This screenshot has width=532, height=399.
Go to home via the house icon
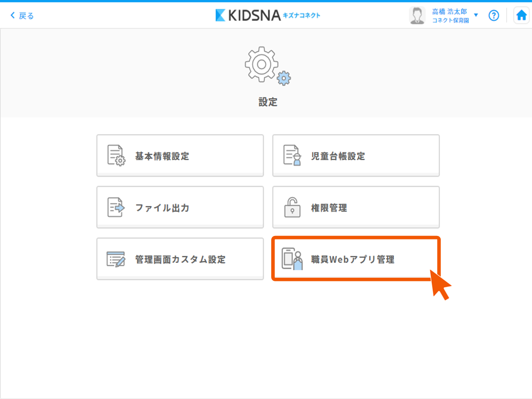[522, 15]
